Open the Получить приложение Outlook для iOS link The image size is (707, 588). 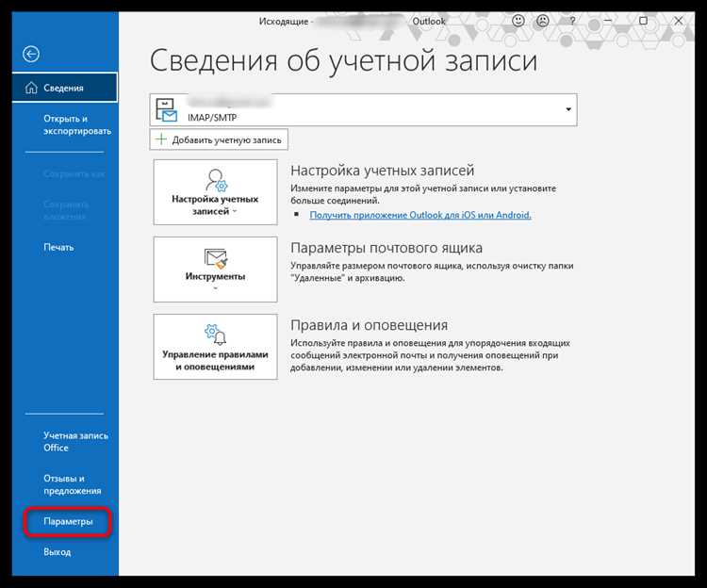click(420, 215)
